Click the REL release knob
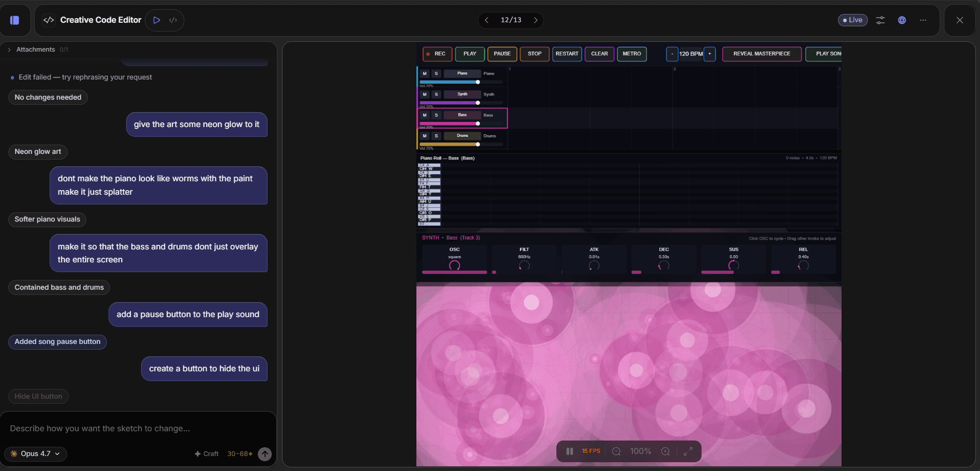The width and height of the screenshot is (980, 471). (803, 265)
